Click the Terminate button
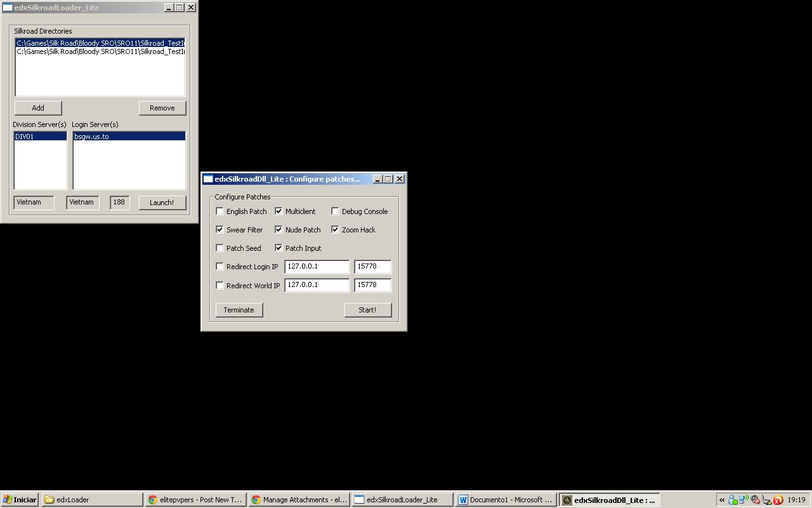Image resolution: width=812 pixels, height=508 pixels. pyautogui.click(x=239, y=310)
